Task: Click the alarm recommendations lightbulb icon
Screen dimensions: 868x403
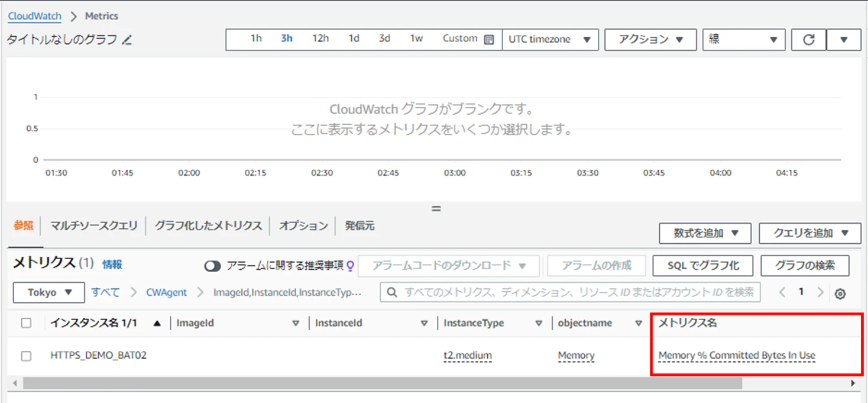Action: (350, 266)
